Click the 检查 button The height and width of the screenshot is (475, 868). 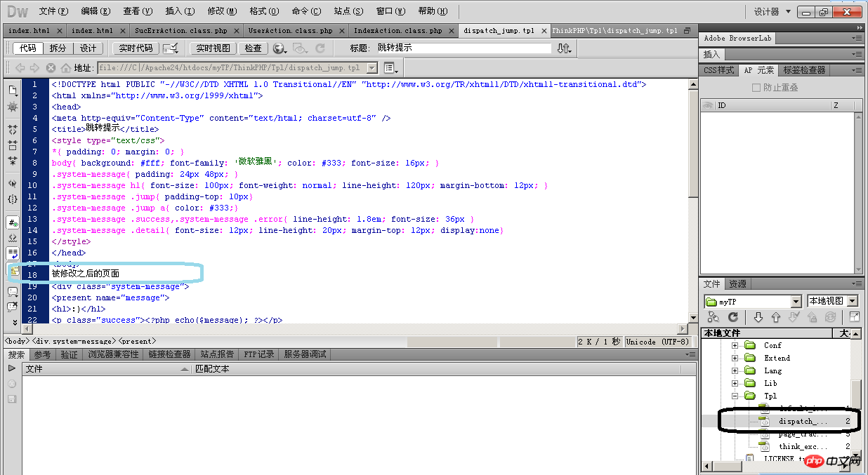253,48
